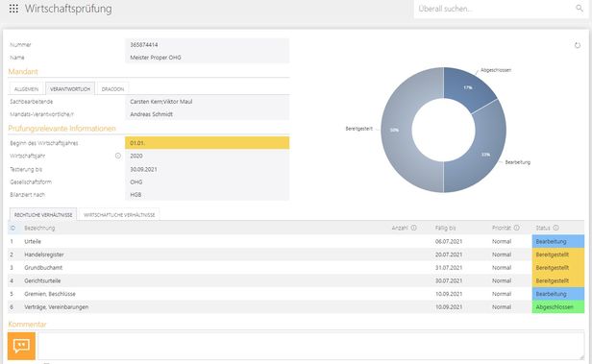This screenshot has width=592, height=364.
Task: Click Normal priority in the Urteile row
Action: (502, 241)
